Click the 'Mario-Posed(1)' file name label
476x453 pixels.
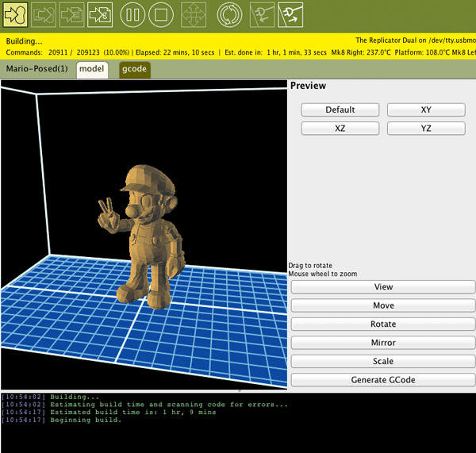(37, 68)
